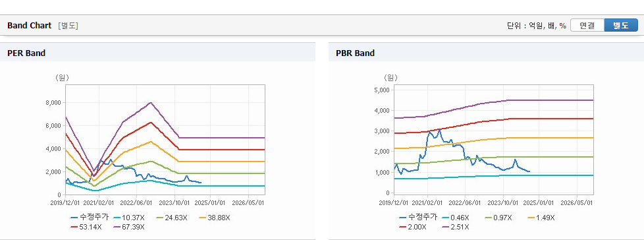Click the 5,000 y-axis label in PBR chart

tap(382, 90)
